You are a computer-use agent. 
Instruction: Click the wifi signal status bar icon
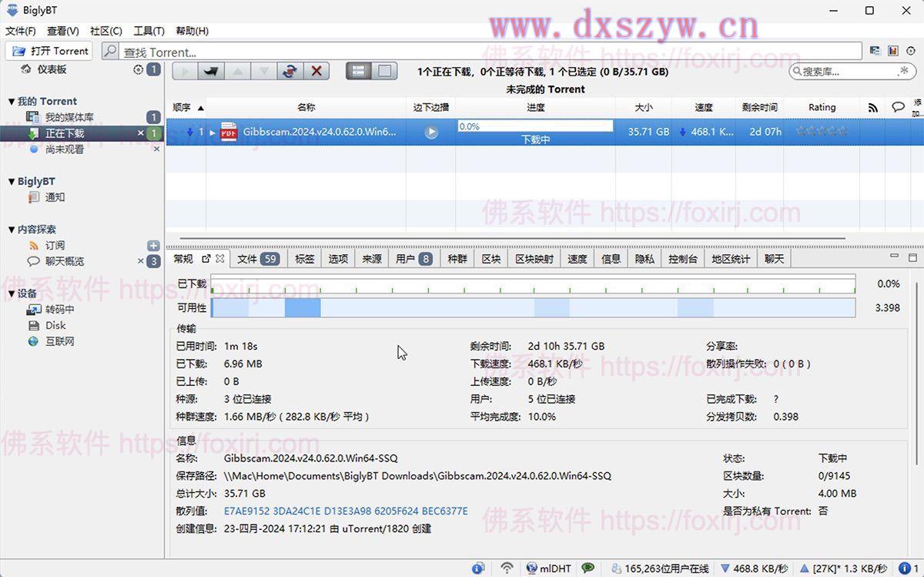pyautogui.click(x=507, y=569)
